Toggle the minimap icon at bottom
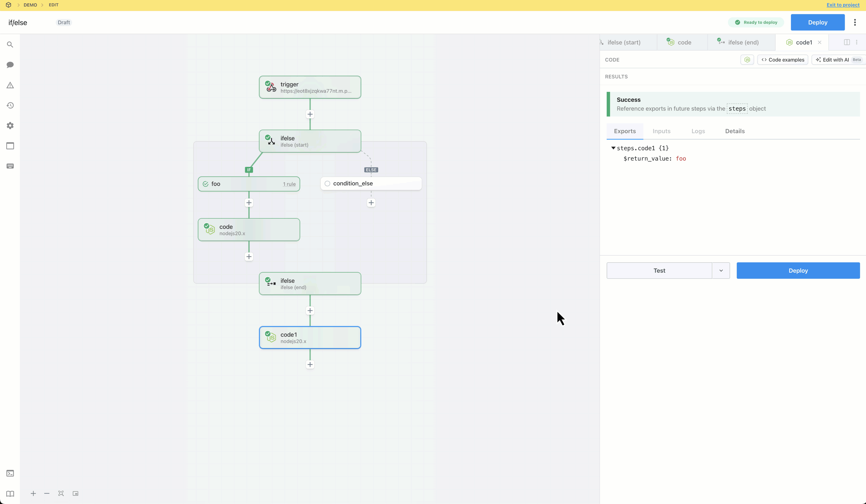The height and width of the screenshot is (504, 866). tap(76, 493)
